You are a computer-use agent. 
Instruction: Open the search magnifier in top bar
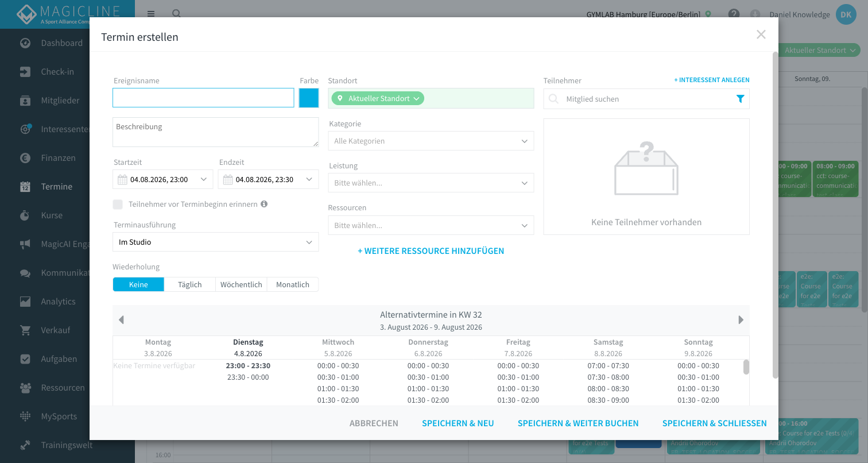[177, 14]
